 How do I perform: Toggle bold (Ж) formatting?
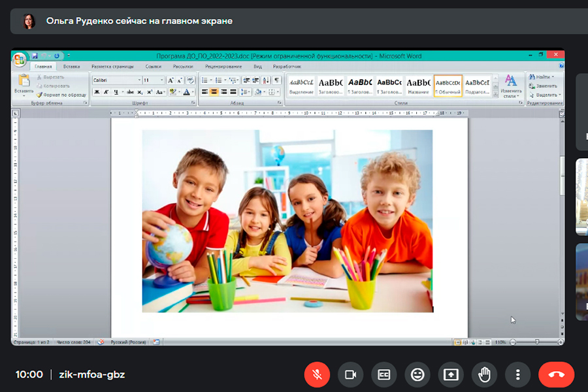(x=97, y=92)
